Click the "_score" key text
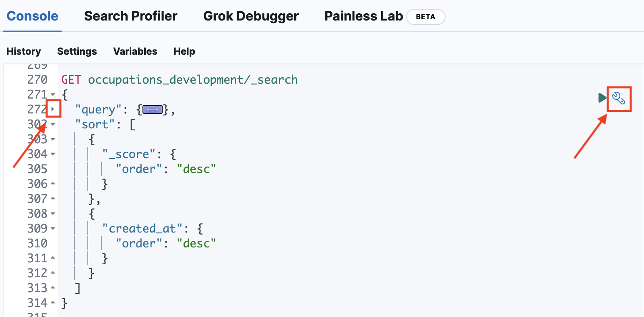This screenshot has width=644, height=317. pyautogui.click(x=129, y=154)
